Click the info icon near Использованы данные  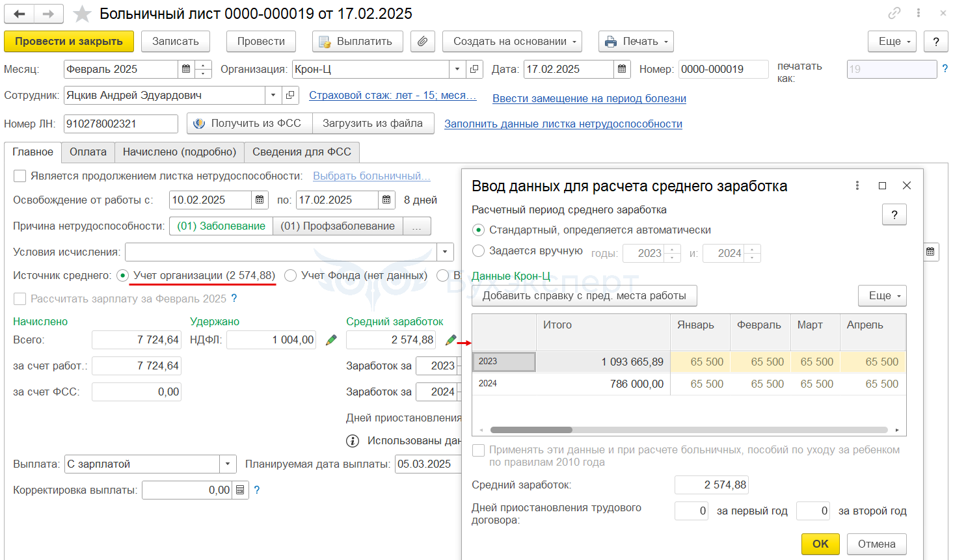click(x=353, y=441)
